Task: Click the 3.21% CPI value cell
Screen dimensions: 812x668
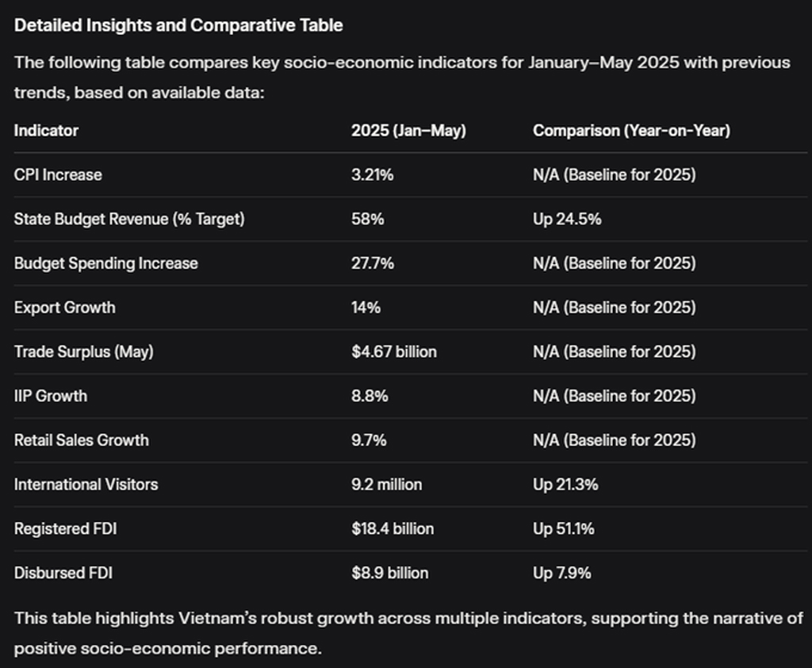Action: [x=372, y=175]
